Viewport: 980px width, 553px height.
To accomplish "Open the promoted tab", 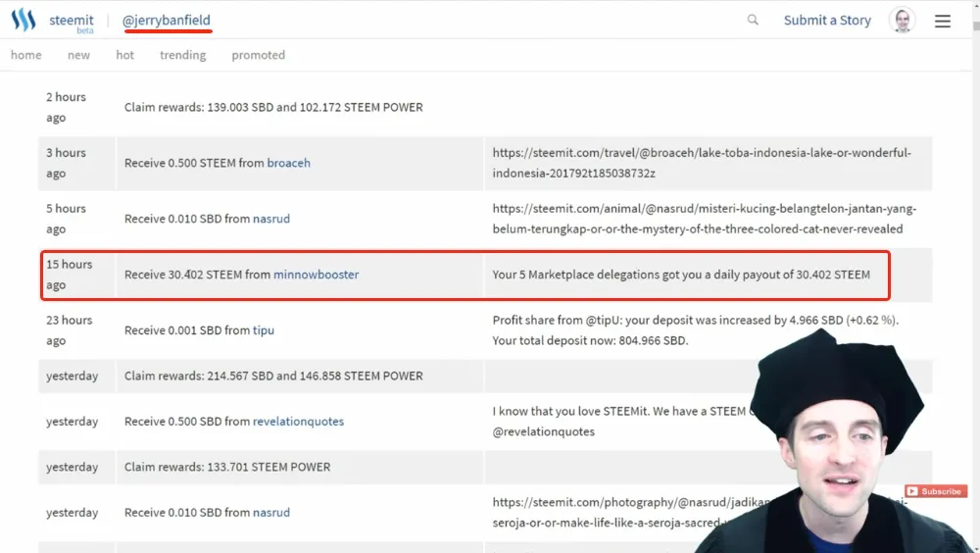I will point(258,55).
